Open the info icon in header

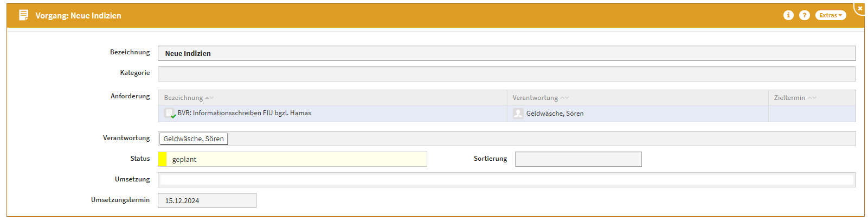tap(788, 15)
